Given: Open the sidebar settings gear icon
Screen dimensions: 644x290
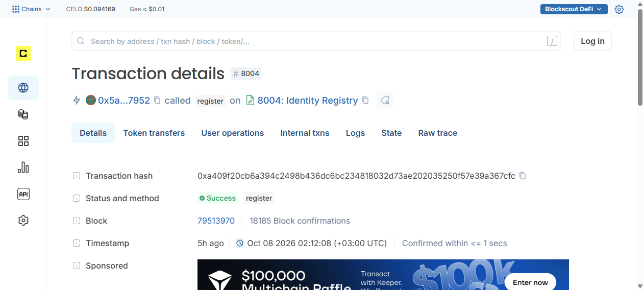Looking at the screenshot, I should (x=23, y=221).
